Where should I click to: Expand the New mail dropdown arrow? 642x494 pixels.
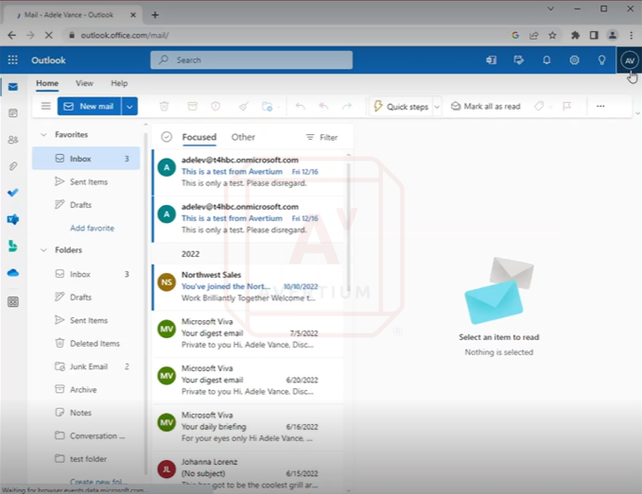pos(130,106)
